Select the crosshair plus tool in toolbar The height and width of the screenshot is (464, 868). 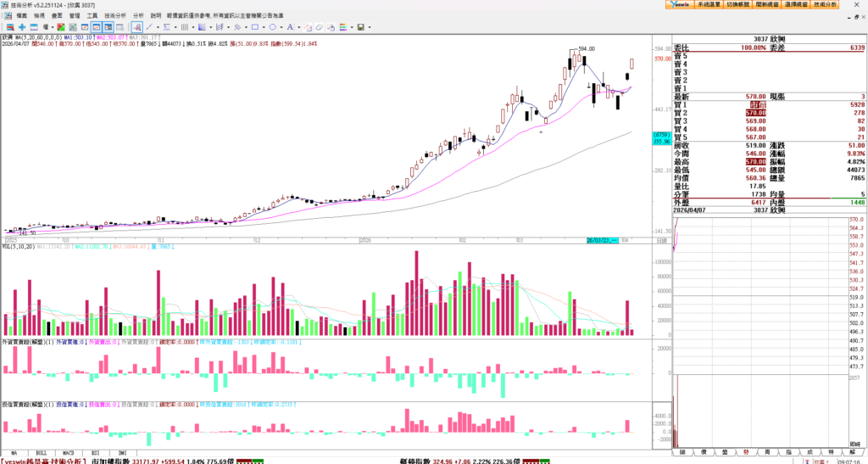pos(22,27)
